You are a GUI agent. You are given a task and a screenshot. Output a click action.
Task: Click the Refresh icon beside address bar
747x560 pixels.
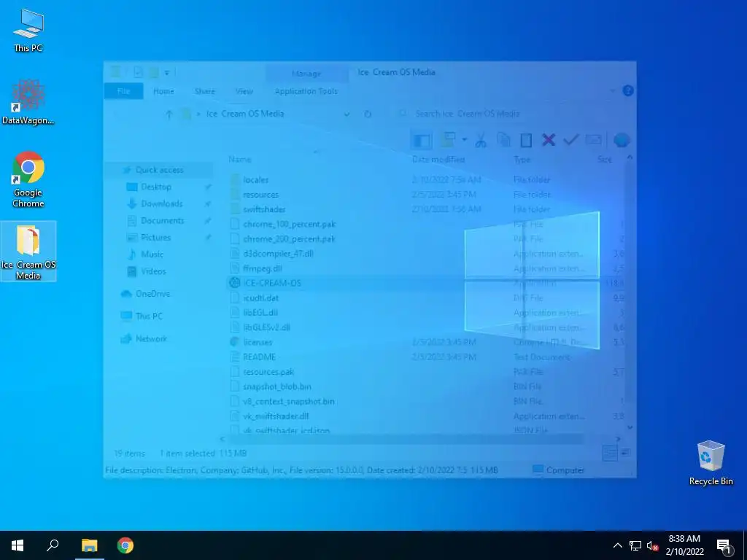(368, 114)
